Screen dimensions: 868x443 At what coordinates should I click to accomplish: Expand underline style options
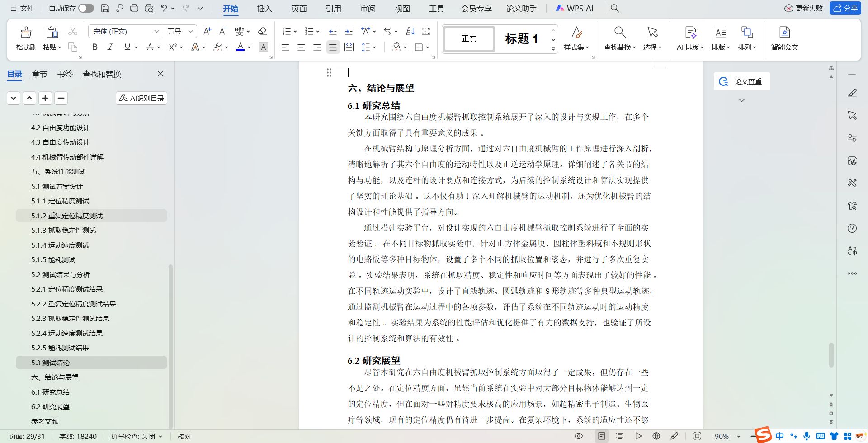click(136, 47)
